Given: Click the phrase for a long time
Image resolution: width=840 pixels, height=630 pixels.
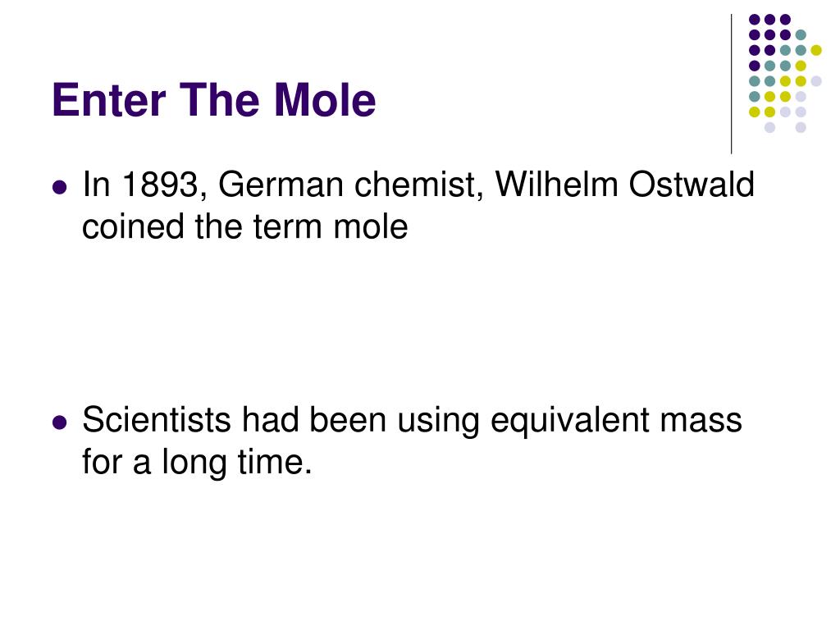Looking at the screenshot, I should (197, 463).
